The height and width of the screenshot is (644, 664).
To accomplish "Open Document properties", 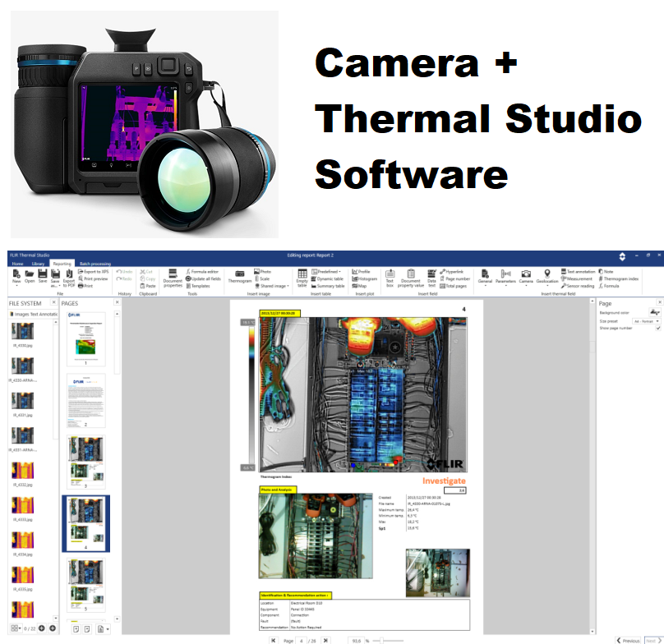I will coord(173,278).
